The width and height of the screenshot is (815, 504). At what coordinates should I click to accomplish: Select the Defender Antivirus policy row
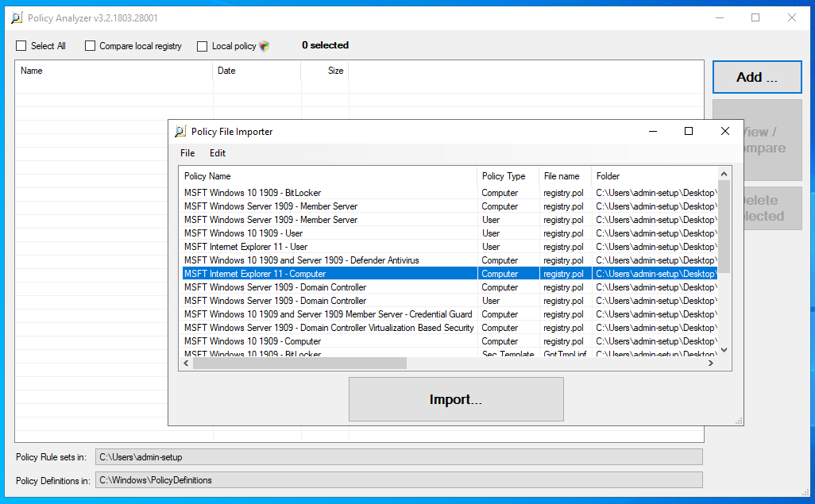click(450, 260)
